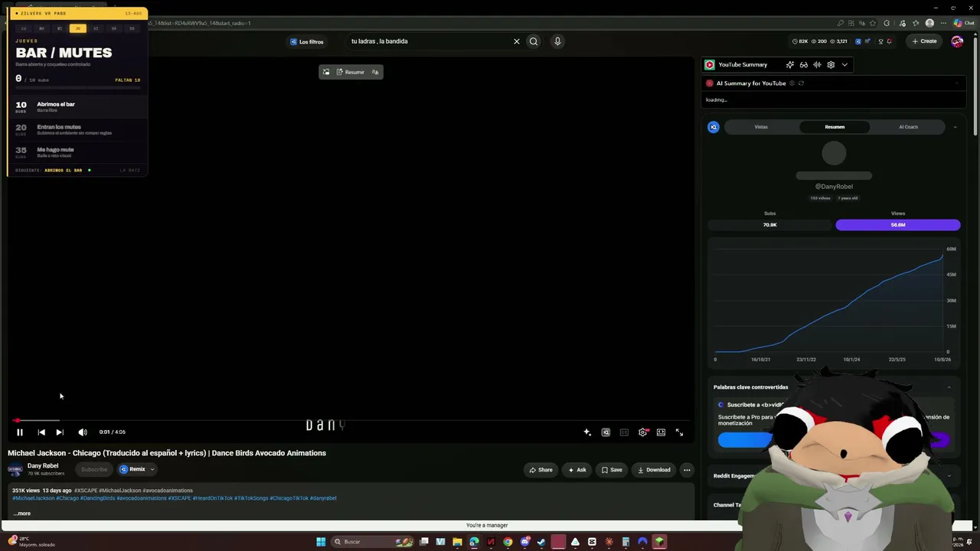Open the Windows Start menu
The image size is (980, 551).
pyautogui.click(x=321, y=542)
